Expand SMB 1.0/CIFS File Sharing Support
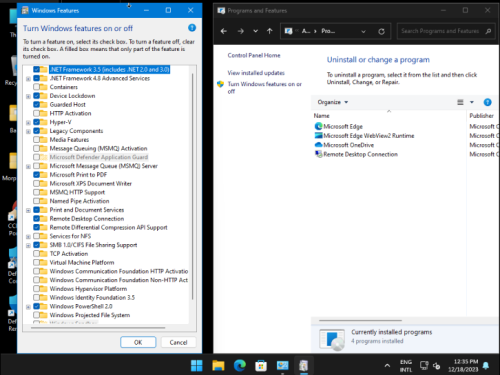This screenshot has width=500, height=375. coord(28,245)
